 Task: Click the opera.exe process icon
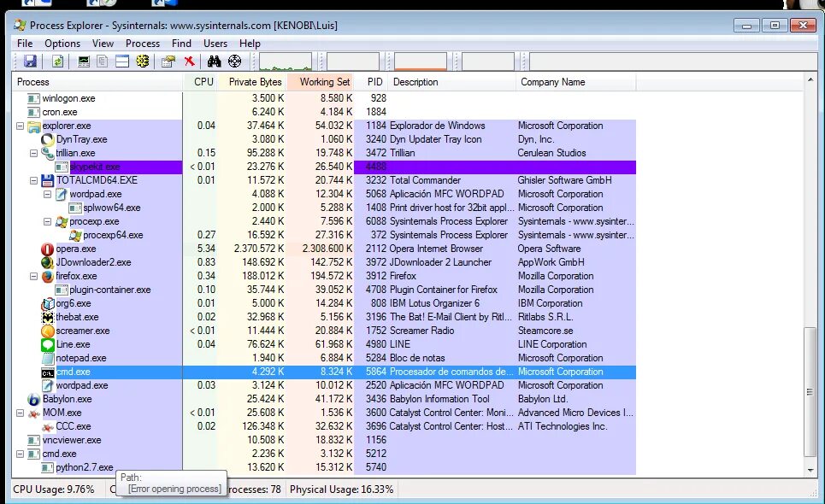pyautogui.click(x=47, y=249)
